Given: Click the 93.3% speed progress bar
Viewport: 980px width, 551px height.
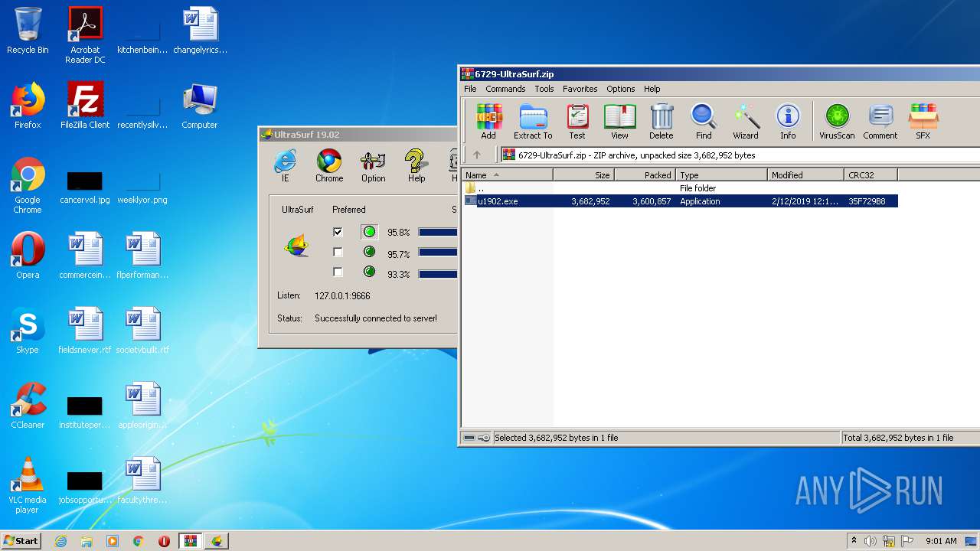Looking at the screenshot, I should pos(438,273).
